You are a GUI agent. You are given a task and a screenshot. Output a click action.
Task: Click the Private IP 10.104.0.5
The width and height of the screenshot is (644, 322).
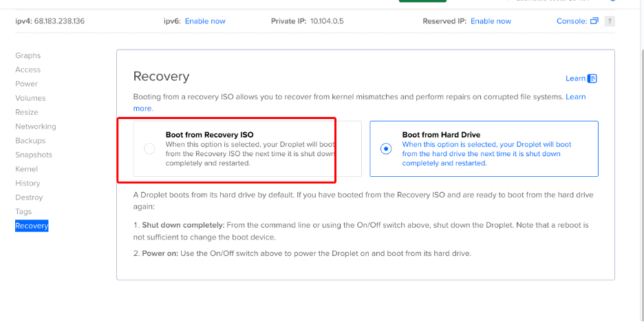click(327, 21)
